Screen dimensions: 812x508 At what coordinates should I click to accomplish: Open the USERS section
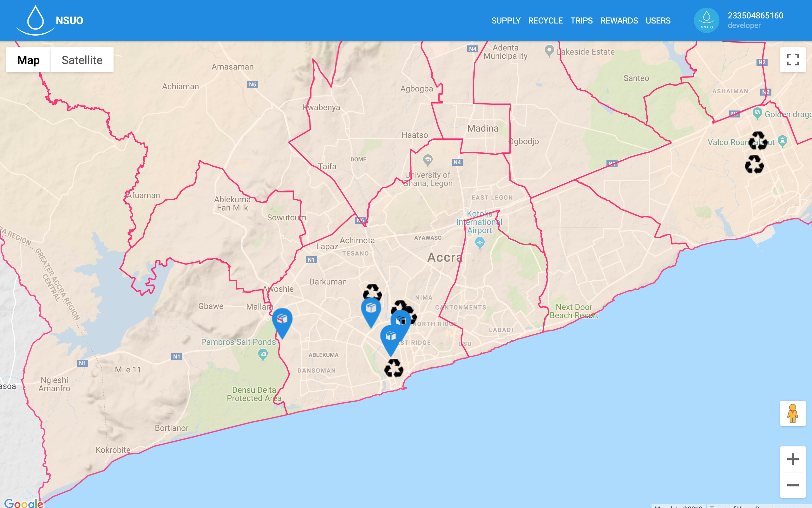pyautogui.click(x=658, y=21)
